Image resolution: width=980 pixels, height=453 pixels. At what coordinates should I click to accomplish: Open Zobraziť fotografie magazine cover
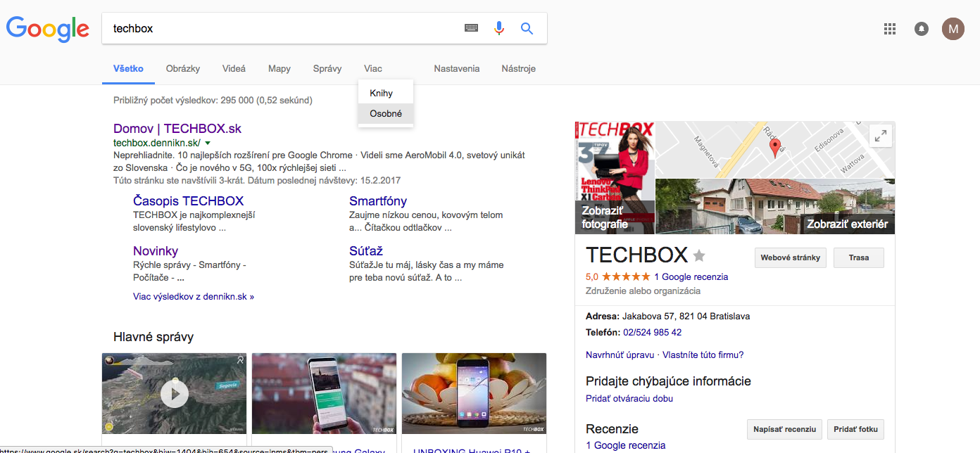click(x=615, y=178)
